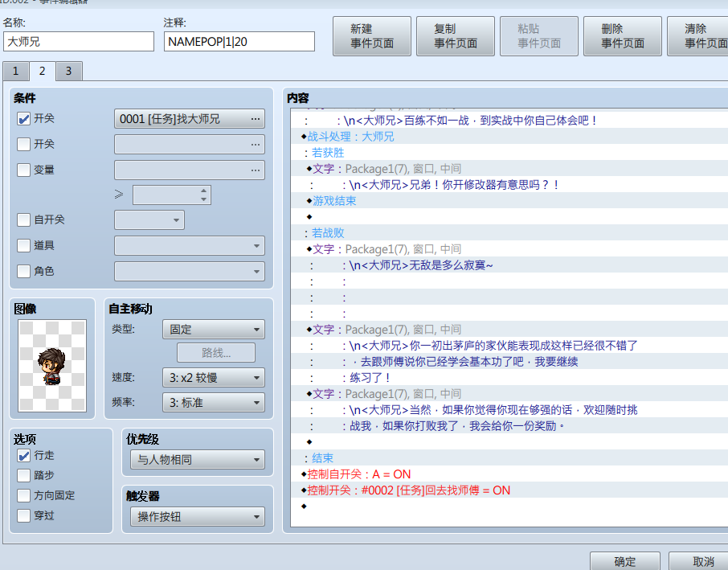Open the 速度 dropdown showing x2 较慢
The height and width of the screenshot is (570, 728).
[214, 378]
